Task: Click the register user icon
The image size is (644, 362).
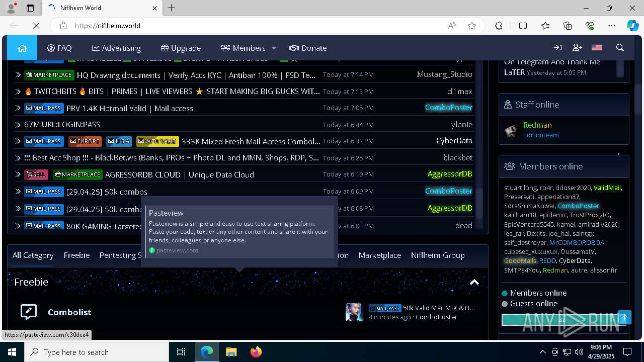Action: pos(577,48)
